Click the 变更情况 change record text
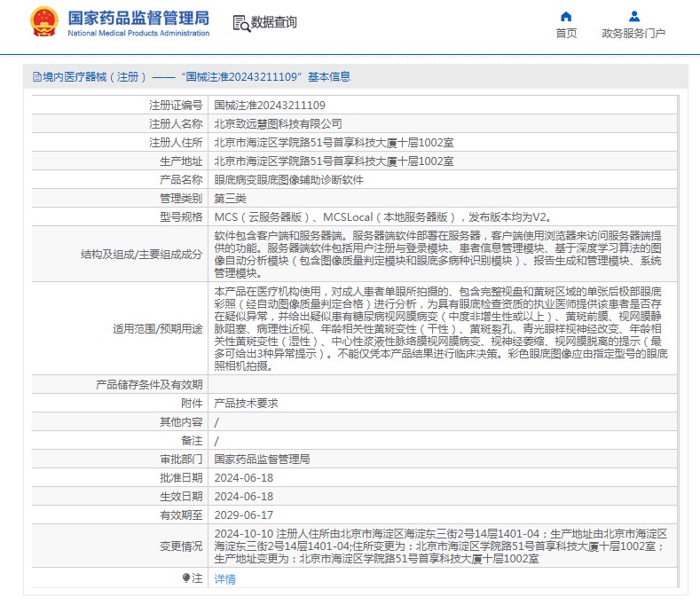The image size is (700, 605). click(441, 546)
